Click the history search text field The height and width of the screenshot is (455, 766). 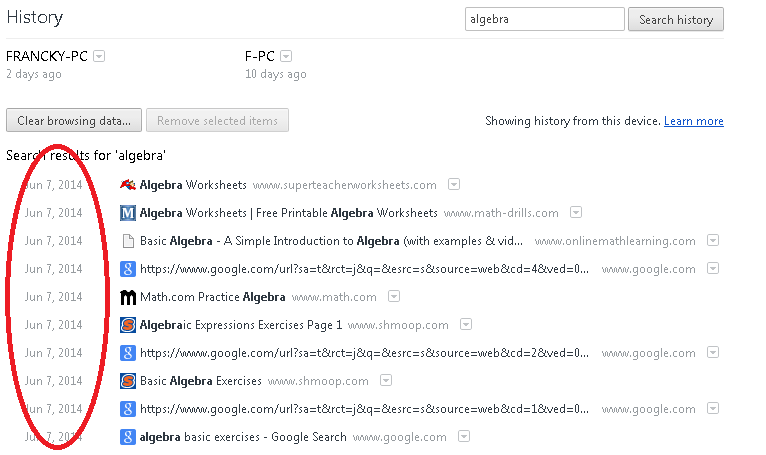click(x=543, y=19)
